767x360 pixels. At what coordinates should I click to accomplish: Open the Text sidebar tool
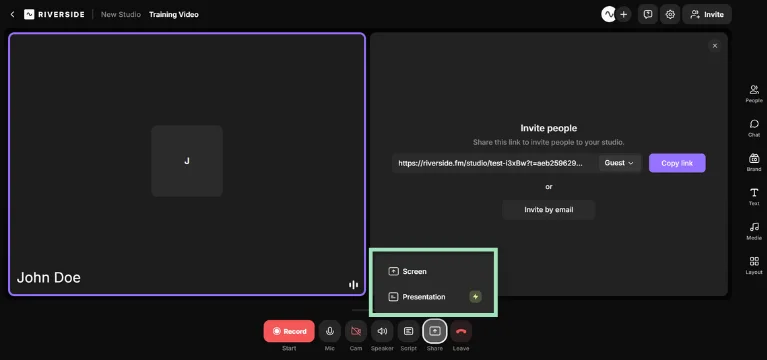[754, 196]
